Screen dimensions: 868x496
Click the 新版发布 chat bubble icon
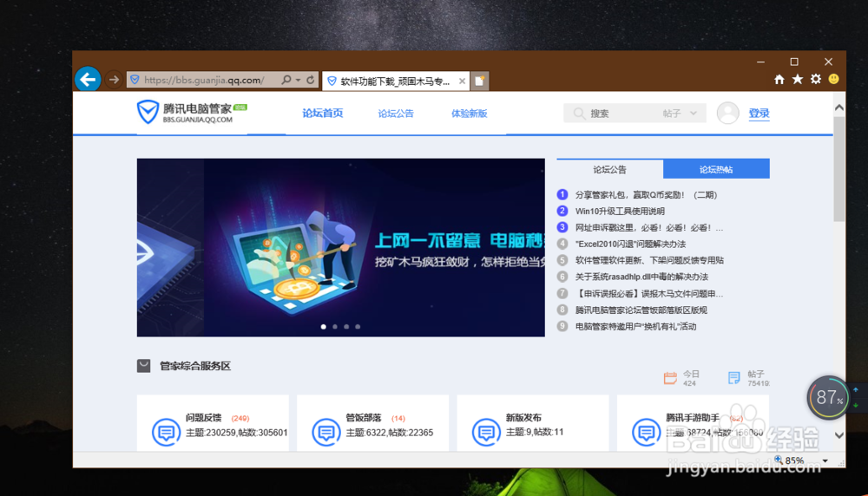[x=486, y=432]
